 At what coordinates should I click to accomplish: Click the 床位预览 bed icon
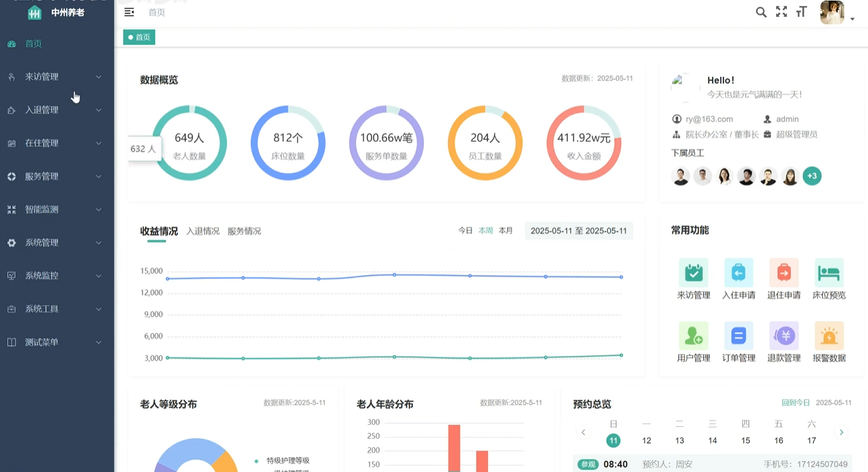tap(829, 273)
